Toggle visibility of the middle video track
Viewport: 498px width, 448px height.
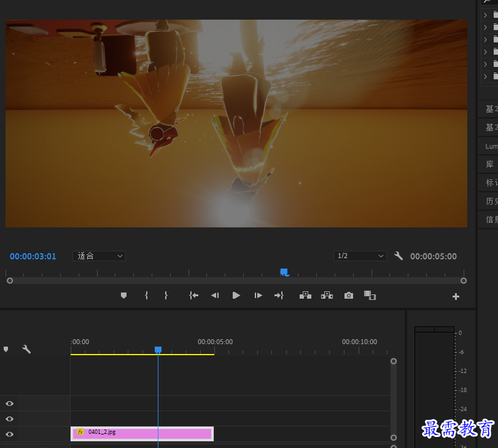tap(10, 419)
